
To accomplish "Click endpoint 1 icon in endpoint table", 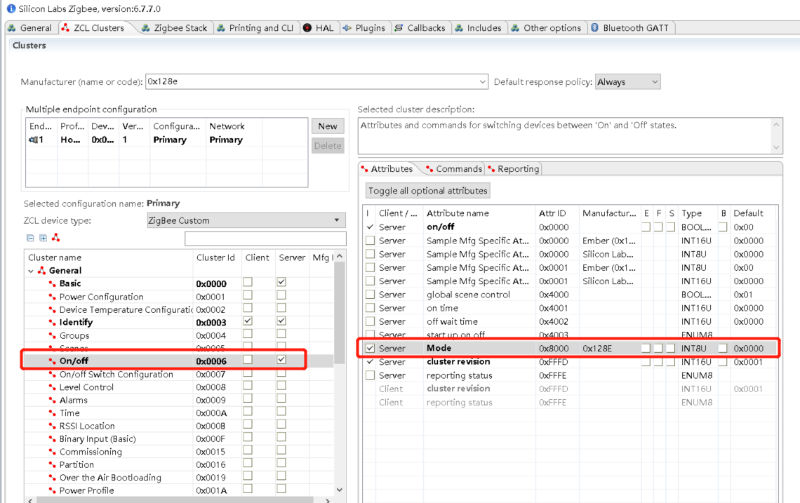I will [34, 140].
